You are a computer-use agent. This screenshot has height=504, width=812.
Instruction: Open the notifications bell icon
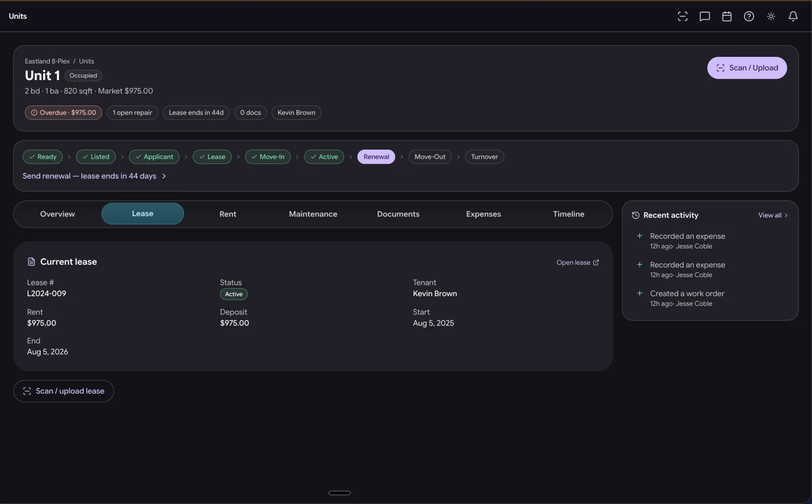pos(793,16)
